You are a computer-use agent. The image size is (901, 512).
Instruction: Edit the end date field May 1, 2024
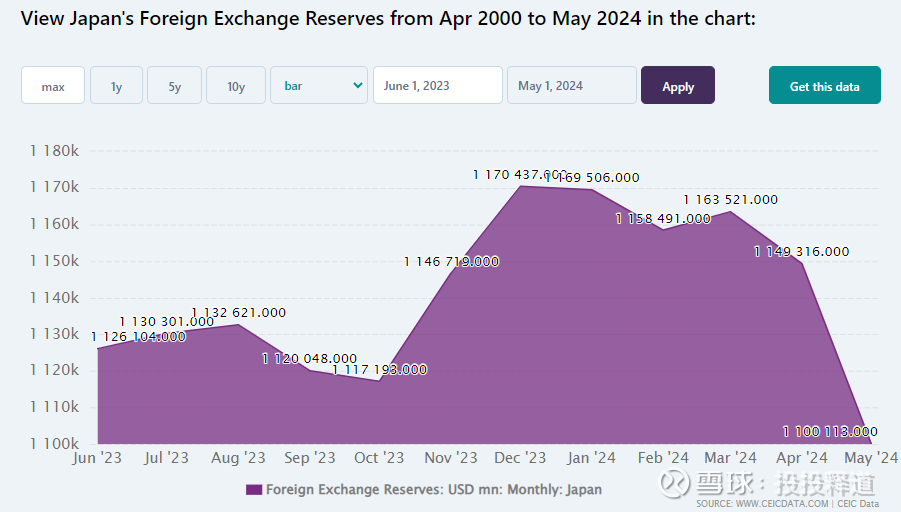tap(571, 86)
